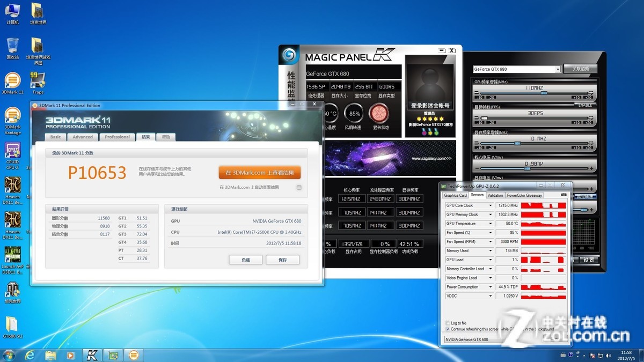The image size is (644, 362).
Task: Click the memory frequency offset slider handle
Action: (x=517, y=143)
